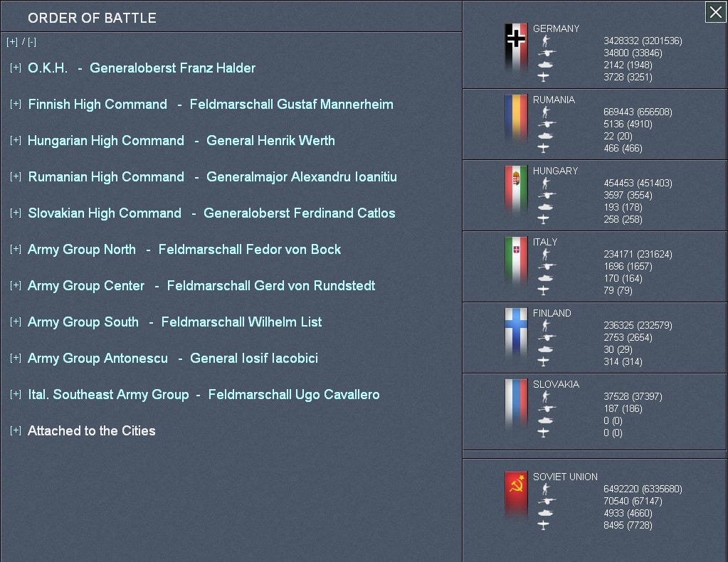The width and height of the screenshot is (728, 562).
Task: Select Ital. Southeast Army Group entry
Action: [x=108, y=395]
